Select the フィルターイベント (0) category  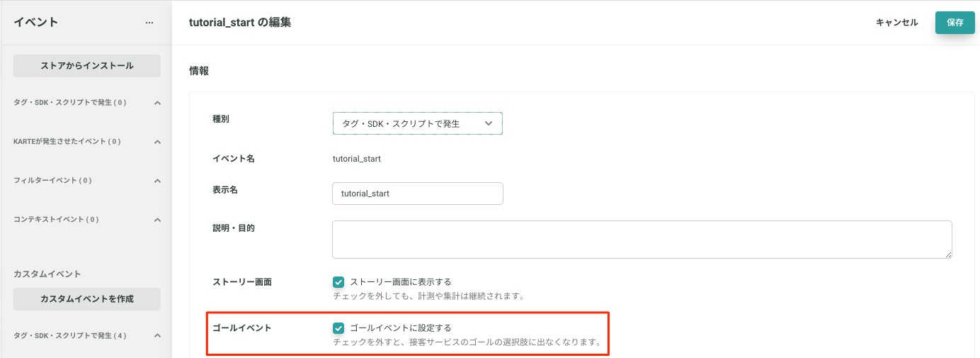[53, 181]
